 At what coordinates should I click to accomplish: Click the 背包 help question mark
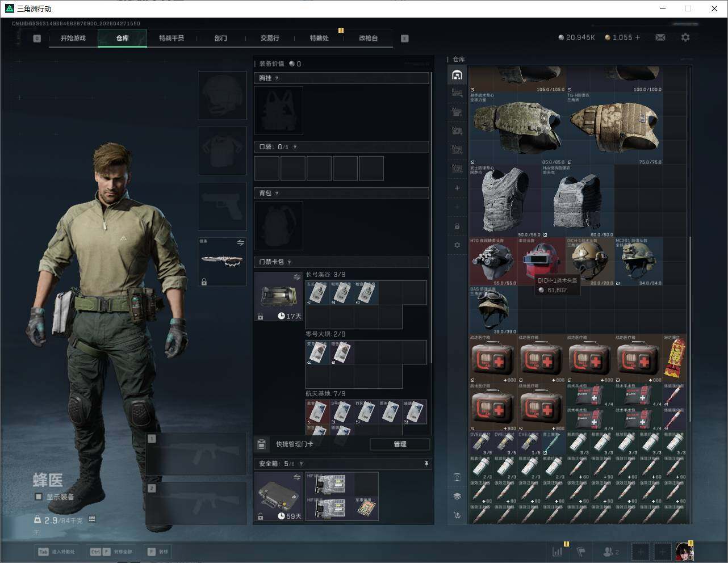(x=277, y=194)
